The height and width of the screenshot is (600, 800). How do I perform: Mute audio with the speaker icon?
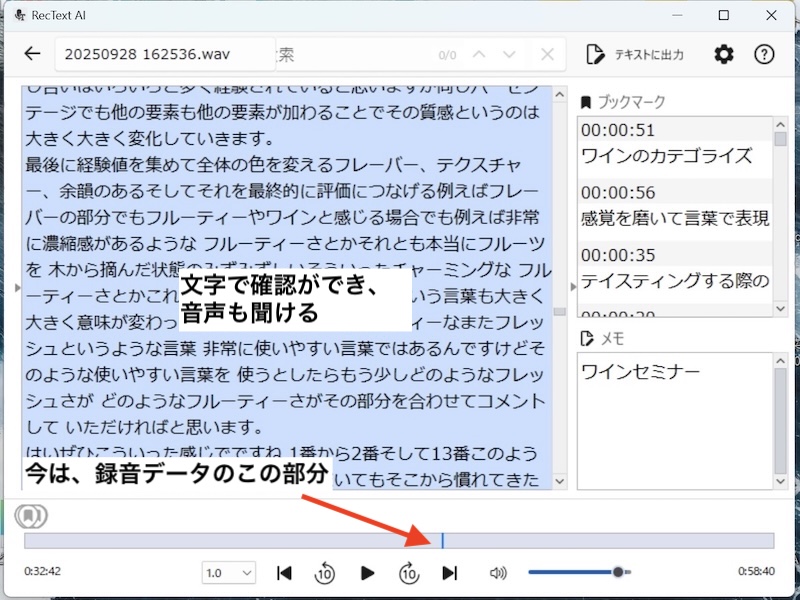[x=498, y=573]
